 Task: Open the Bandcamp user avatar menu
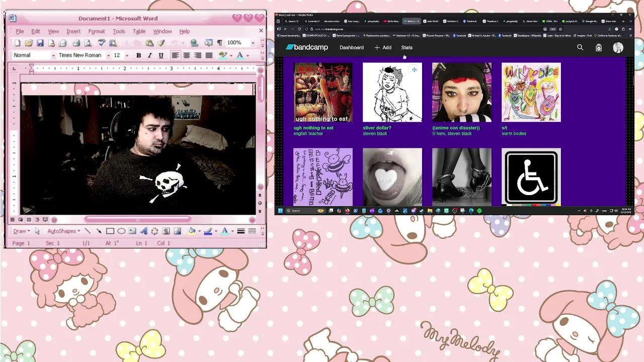[x=618, y=48]
